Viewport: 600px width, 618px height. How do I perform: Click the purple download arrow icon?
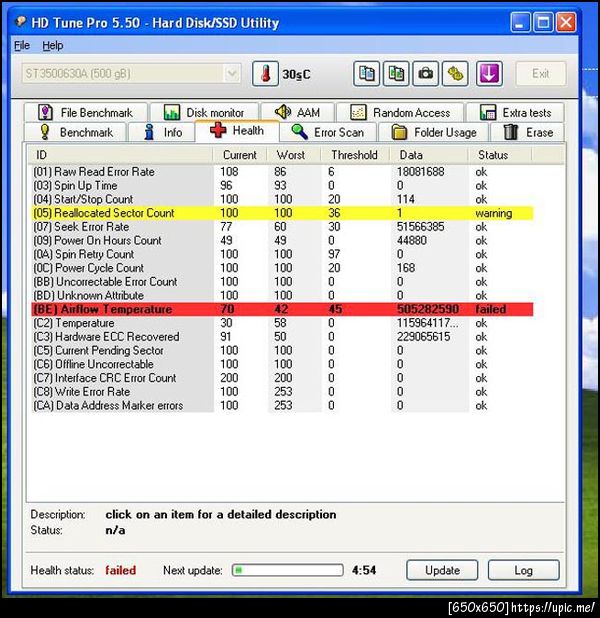[x=489, y=74]
